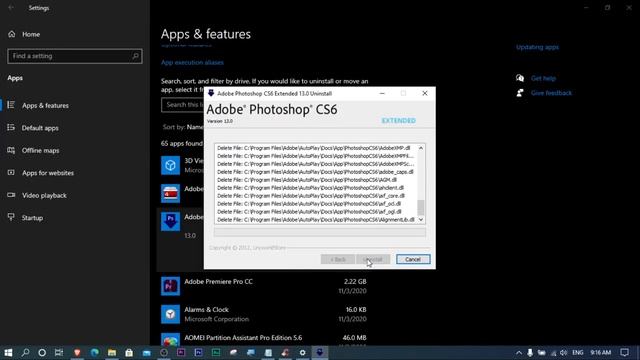The height and width of the screenshot is (360, 640).
Task: Open volume control in system tray
Action: tap(564, 353)
